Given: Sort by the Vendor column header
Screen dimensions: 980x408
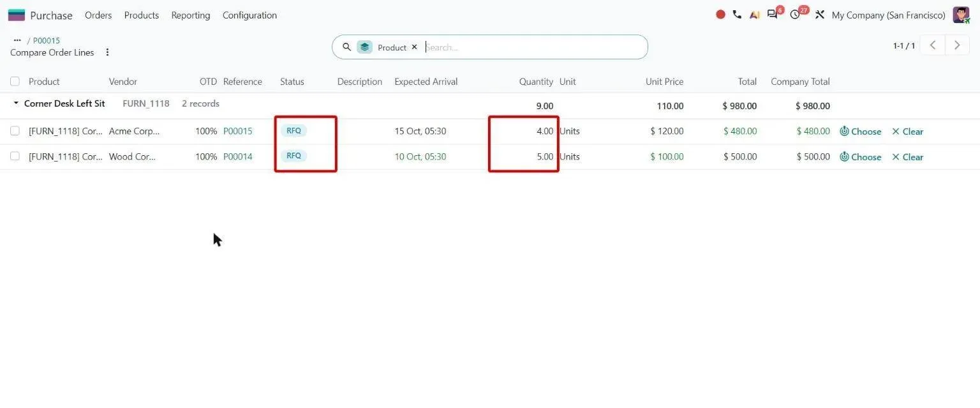Looking at the screenshot, I should [x=123, y=82].
